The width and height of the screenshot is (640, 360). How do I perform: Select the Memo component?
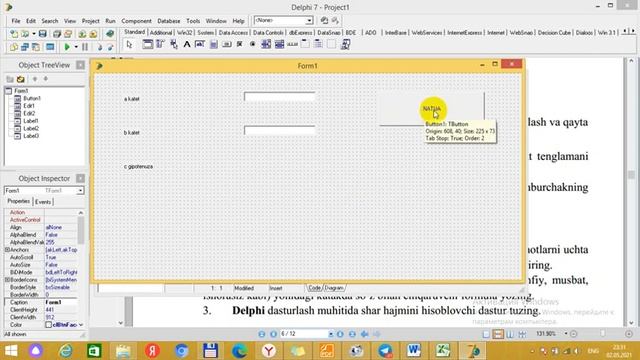213,44
